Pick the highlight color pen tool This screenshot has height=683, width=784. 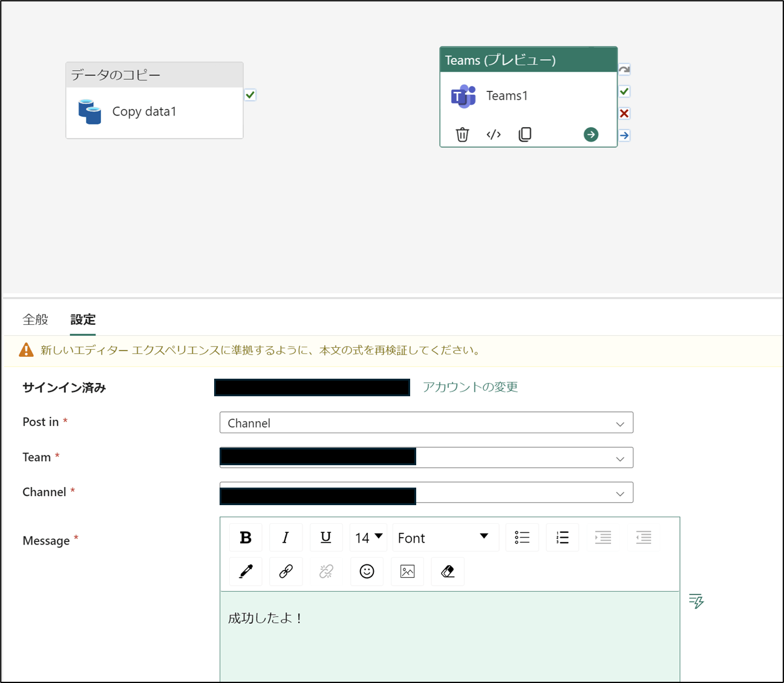246,571
